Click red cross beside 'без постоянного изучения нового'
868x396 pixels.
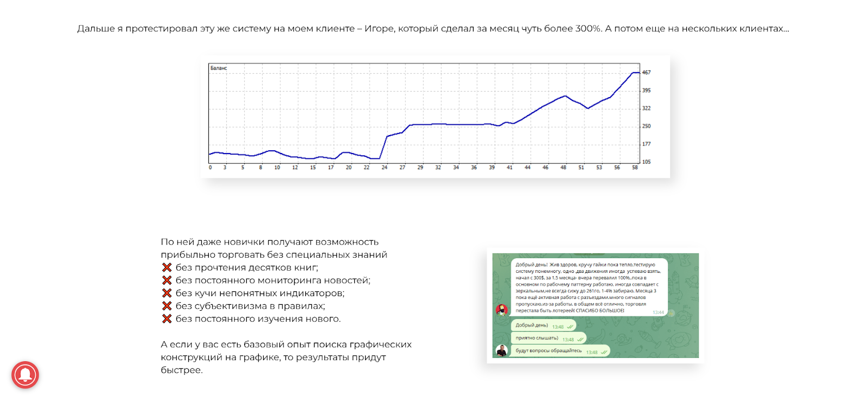(x=167, y=319)
